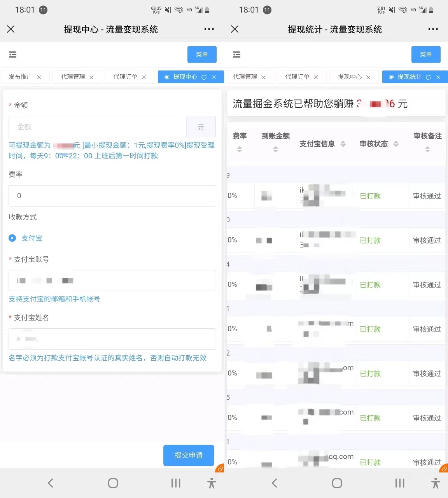This screenshot has height=498, width=448.
Task: Sort table by 到账金额 column arrows
Action: point(276,149)
